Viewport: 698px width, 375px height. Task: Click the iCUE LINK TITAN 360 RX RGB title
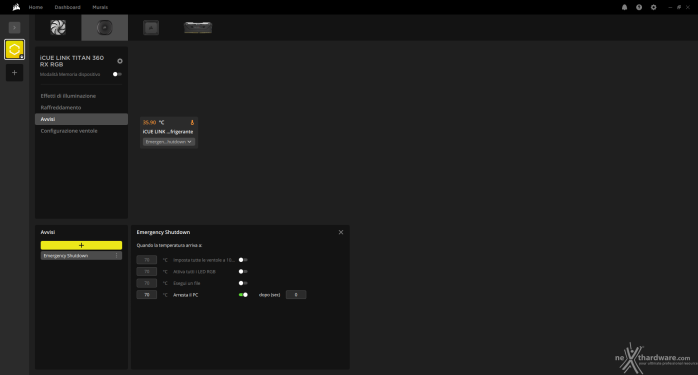click(x=72, y=61)
